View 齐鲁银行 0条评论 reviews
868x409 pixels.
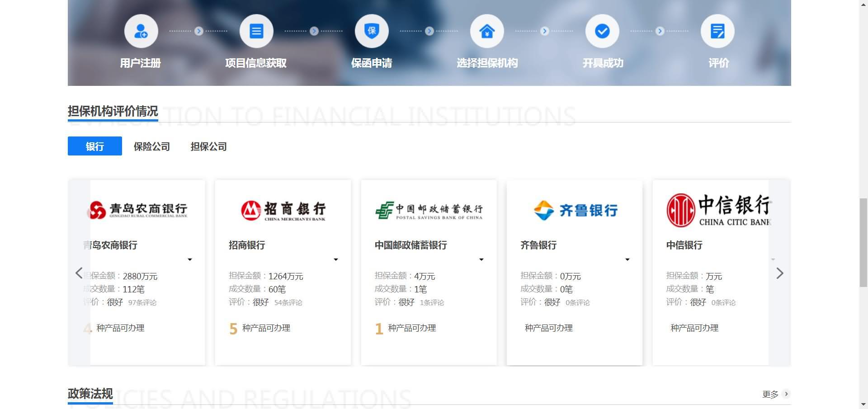578,303
